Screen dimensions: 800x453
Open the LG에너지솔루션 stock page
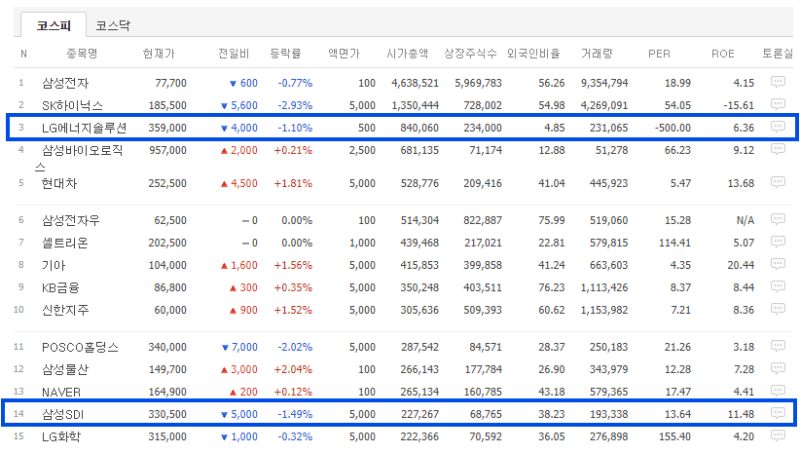(x=84, y=128)
